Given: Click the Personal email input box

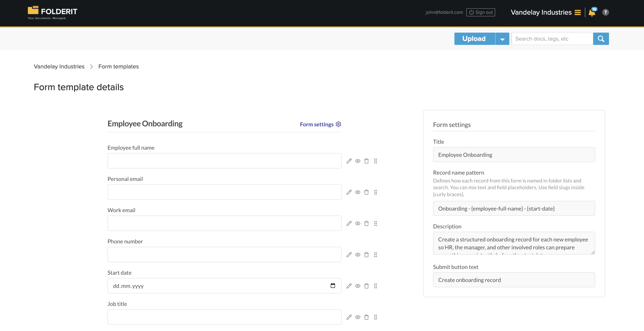Looking at the screenshot, I should (x=224, y=192).
